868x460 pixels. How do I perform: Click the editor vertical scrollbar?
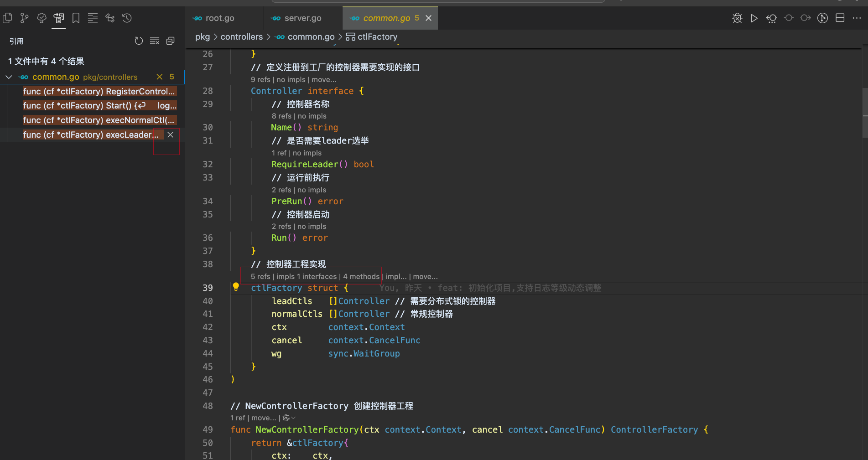(865, 113)
